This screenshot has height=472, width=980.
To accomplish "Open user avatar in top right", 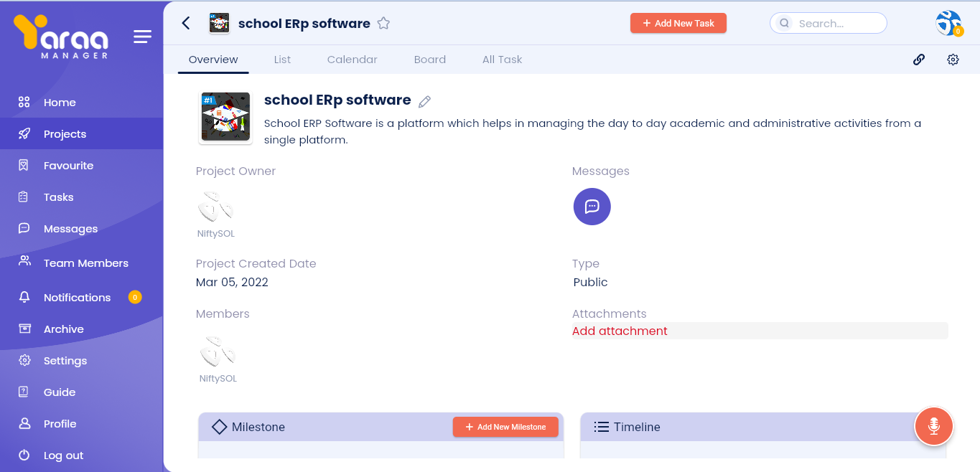I will point(948,23).
